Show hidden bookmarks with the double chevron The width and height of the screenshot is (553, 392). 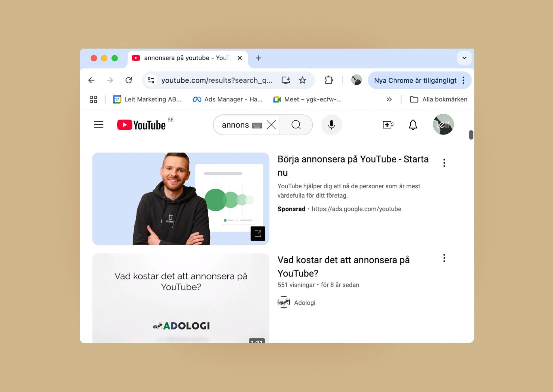(x=389, y=99)
